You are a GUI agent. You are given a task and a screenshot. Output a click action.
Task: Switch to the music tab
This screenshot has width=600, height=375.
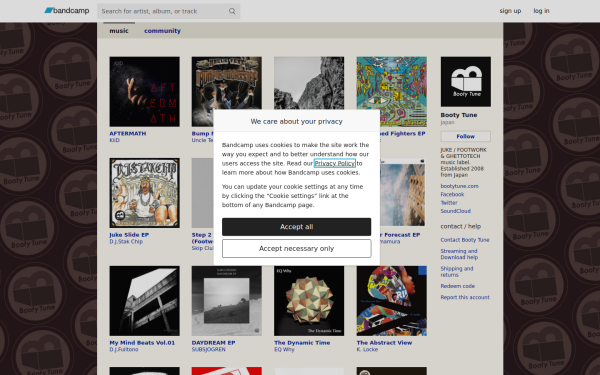119,31
